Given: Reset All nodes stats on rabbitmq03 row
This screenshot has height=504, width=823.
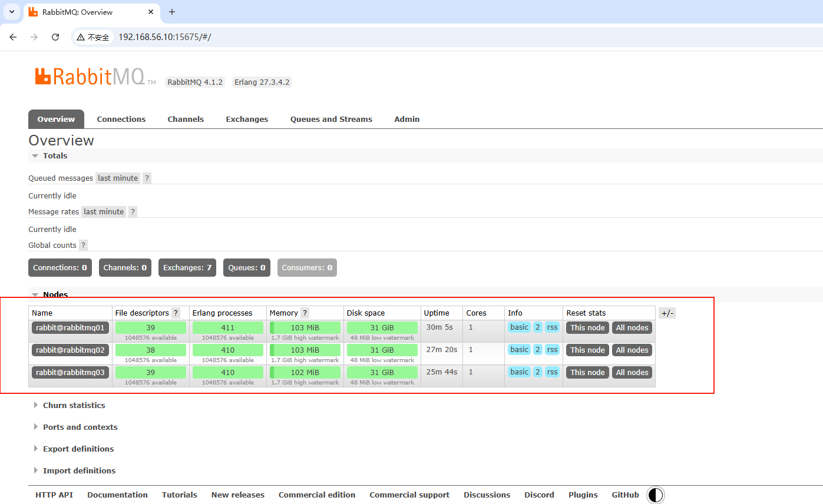Looking at the screenshot, I should 632,373.
